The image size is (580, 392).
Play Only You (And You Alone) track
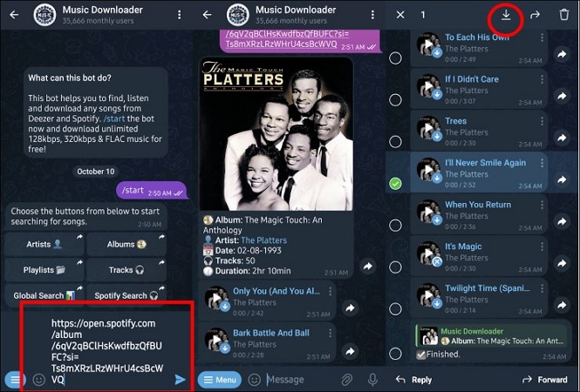[x=217, y=298]
